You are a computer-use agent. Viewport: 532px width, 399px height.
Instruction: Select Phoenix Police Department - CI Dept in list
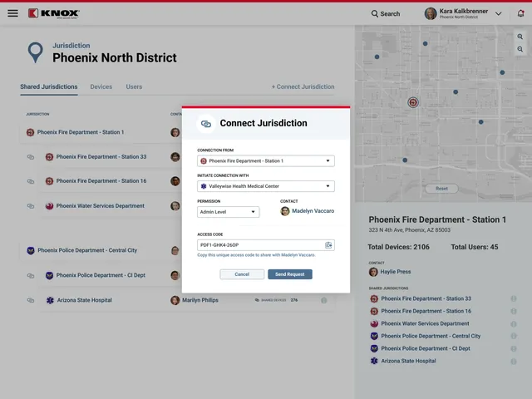101,275
